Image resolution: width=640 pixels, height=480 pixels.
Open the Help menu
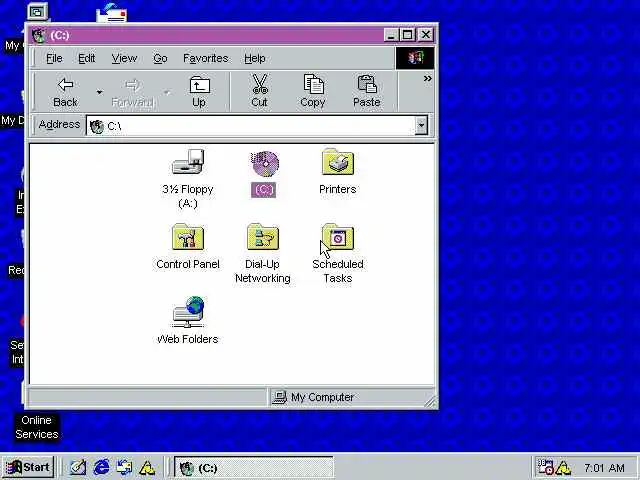click(x=255, y=58)
